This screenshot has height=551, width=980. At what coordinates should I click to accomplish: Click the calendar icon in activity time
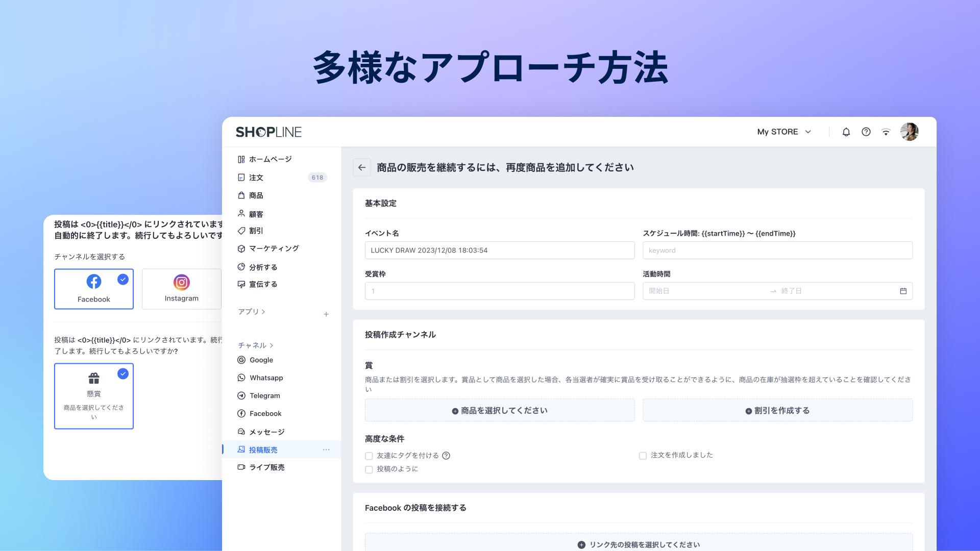point(903,291)
